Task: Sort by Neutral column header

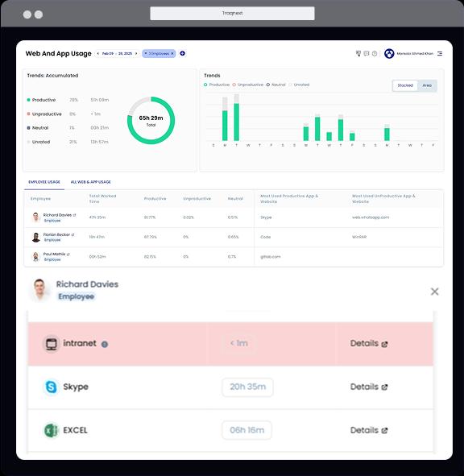Action: pyautogui.click(x=235, y=199)
